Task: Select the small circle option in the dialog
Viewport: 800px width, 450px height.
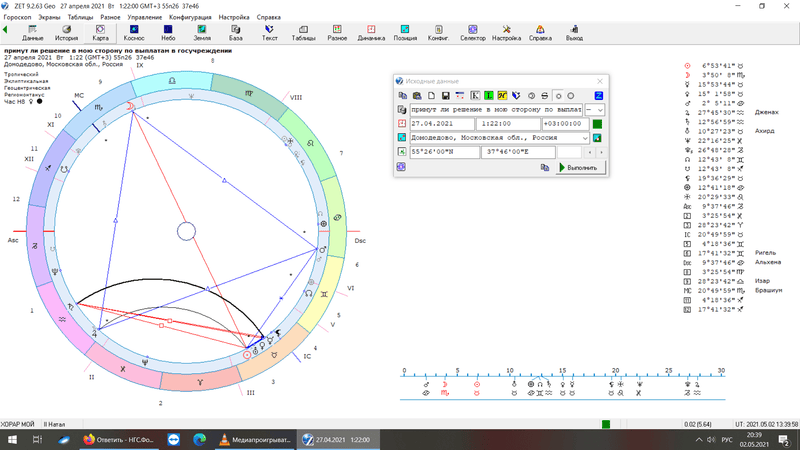Action: (557, 96)
